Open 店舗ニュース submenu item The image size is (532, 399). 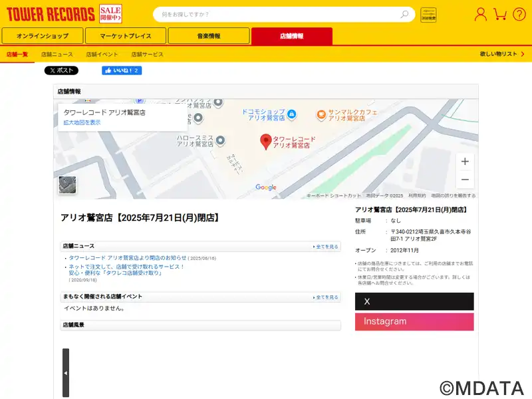point(57,55)
